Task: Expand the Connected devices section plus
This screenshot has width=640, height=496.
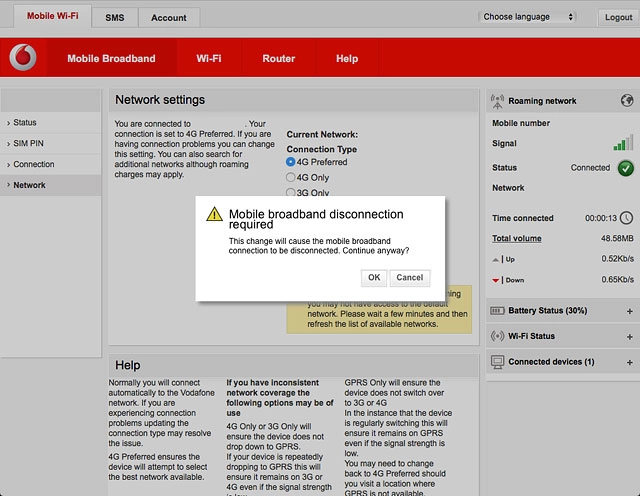Action: 629,362
